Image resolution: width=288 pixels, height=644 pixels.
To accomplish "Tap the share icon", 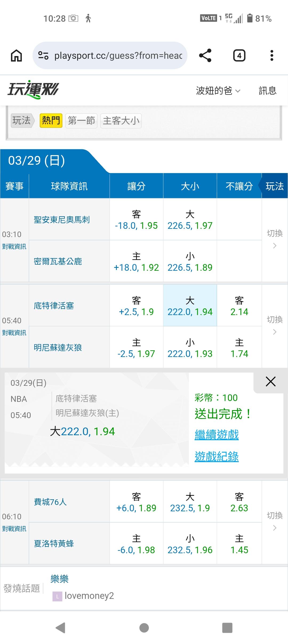I will pos(205,56).
